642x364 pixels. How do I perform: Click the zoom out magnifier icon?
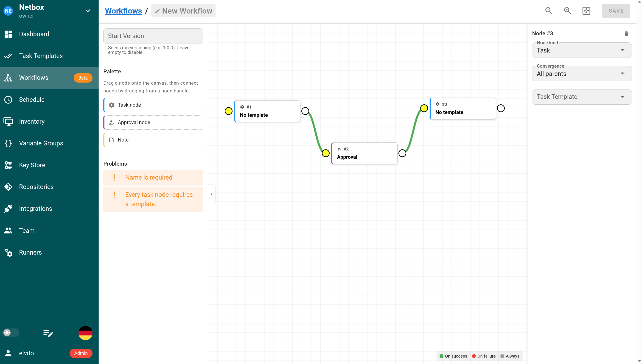point(548,11)
